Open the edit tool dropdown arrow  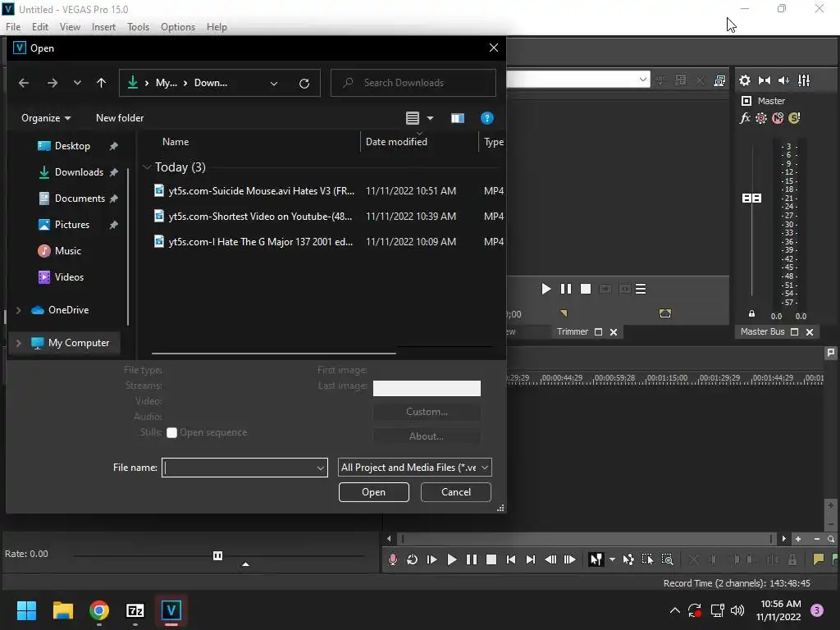pos(612,559)
